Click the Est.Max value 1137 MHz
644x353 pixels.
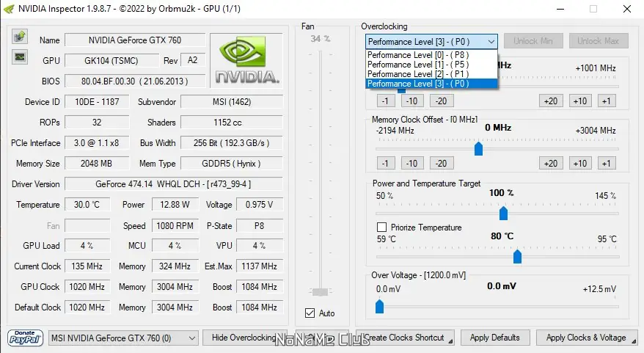tap(259, 266)
